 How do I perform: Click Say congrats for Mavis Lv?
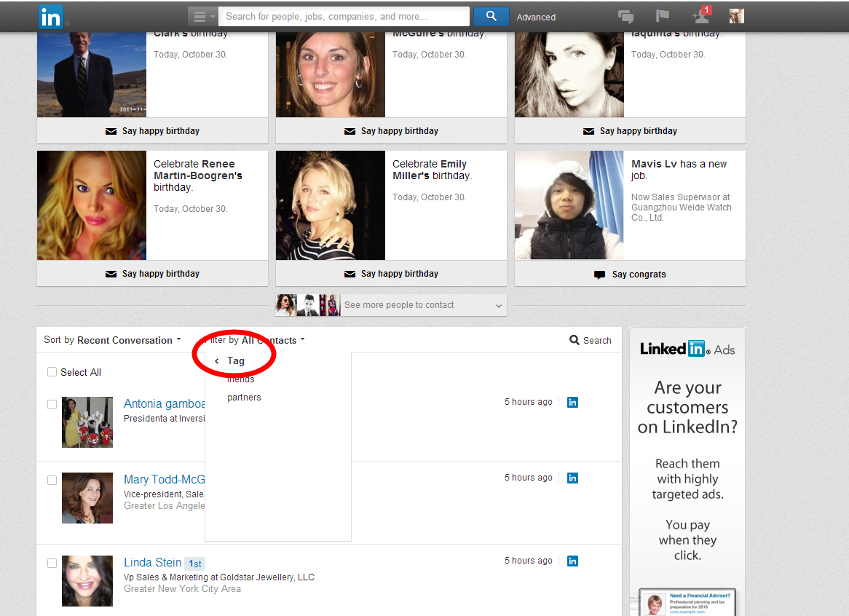point(630,275)
